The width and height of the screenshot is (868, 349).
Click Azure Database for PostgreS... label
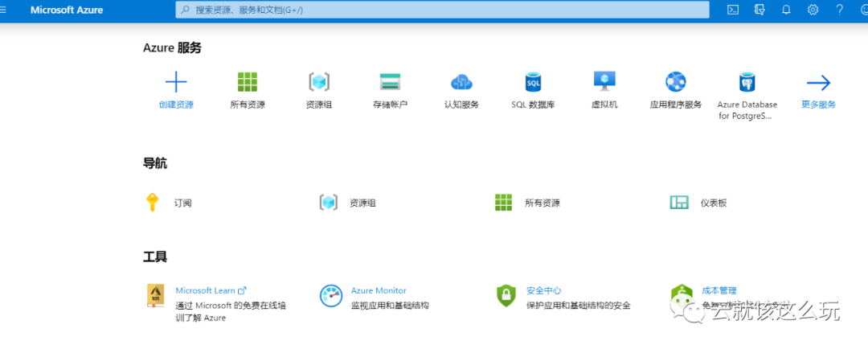pos(747,110)
